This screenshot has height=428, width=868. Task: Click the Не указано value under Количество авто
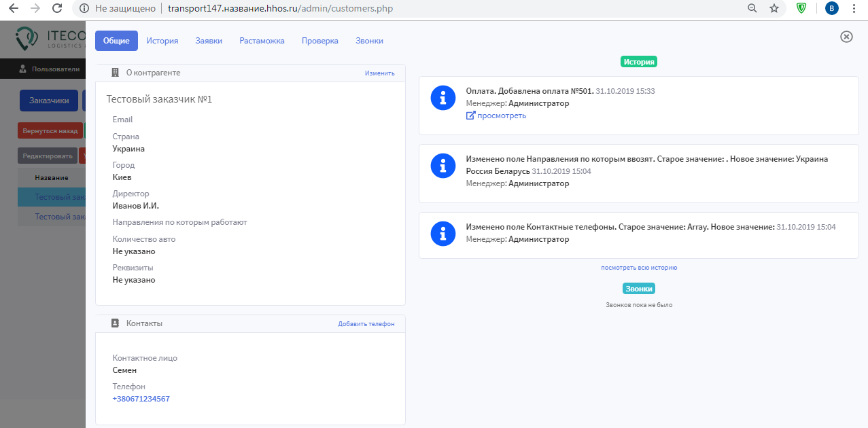(x=134, y=251)
